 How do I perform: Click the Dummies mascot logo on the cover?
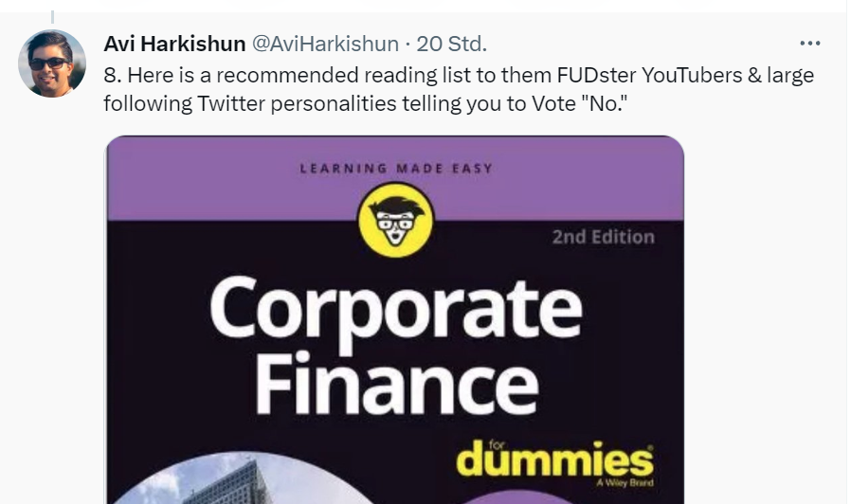click(x=395, y=220)
